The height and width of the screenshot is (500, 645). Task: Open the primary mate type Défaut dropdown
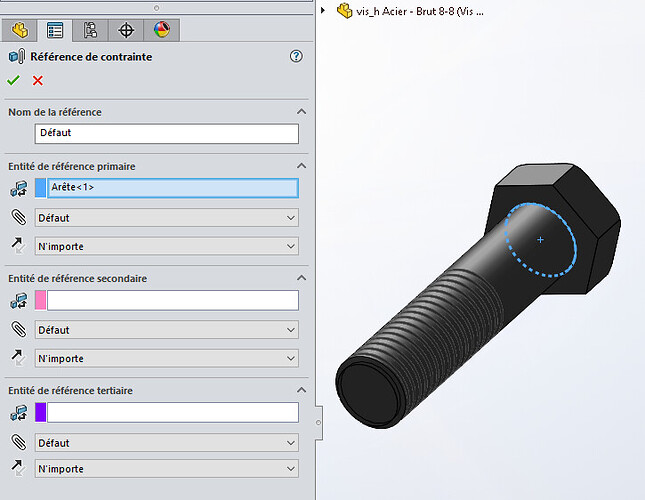[166, 217]
